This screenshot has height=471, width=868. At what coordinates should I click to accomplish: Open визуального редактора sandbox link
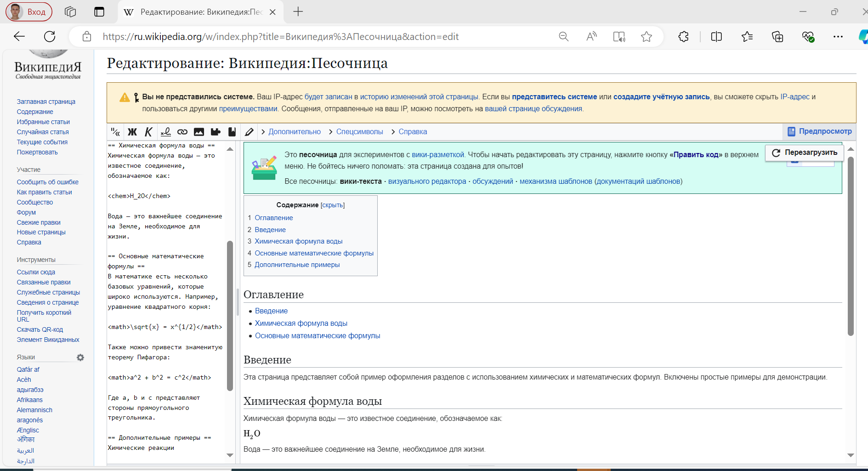pos(427,182)
